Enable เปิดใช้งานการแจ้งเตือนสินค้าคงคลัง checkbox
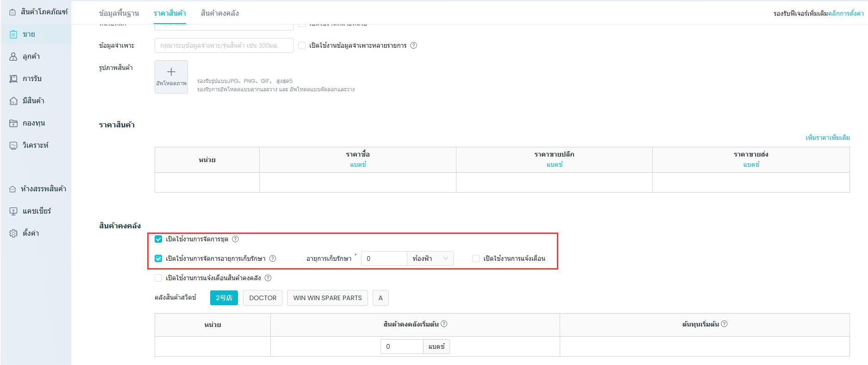Screen dimensions: 868x365 (158, 278)
